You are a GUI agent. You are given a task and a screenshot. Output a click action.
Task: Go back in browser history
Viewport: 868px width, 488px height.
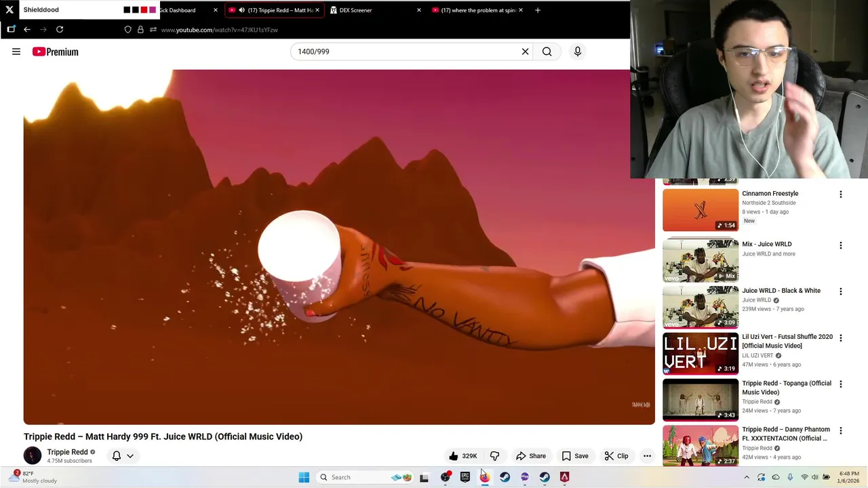[27, 29]
